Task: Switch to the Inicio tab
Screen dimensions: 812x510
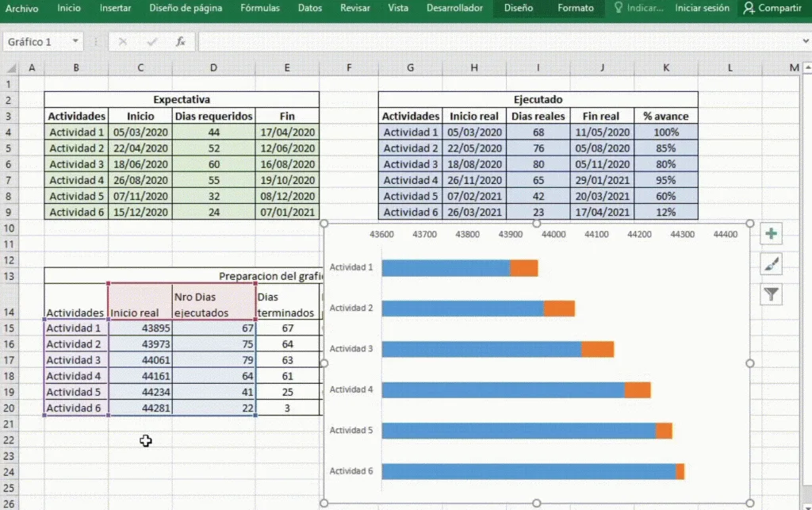Action: (69, 8)
